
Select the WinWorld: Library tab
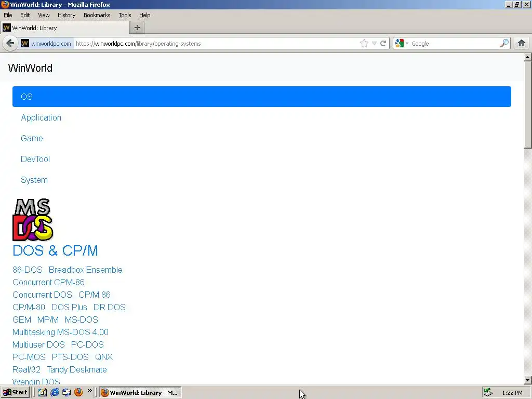tap(65, 28)
